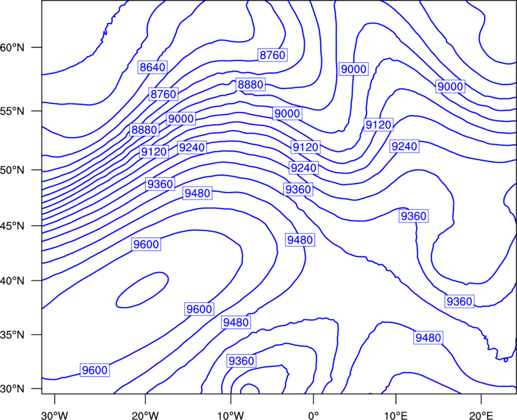
Task: Click the 9000 label nearest the 20°E longitude
Action: 450,87
